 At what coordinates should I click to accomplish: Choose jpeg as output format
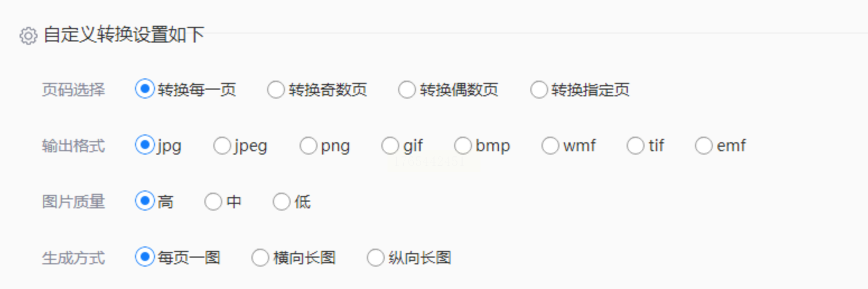pos(222,146)
